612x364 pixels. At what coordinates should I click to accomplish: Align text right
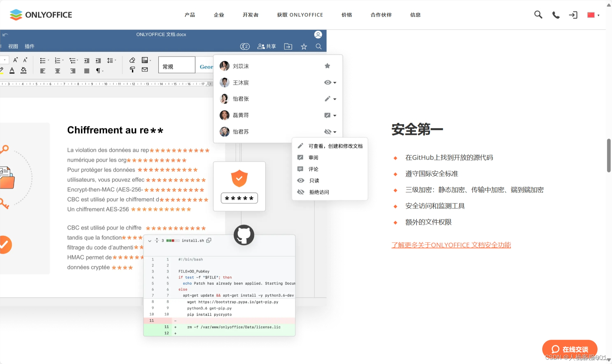[73, 71]
